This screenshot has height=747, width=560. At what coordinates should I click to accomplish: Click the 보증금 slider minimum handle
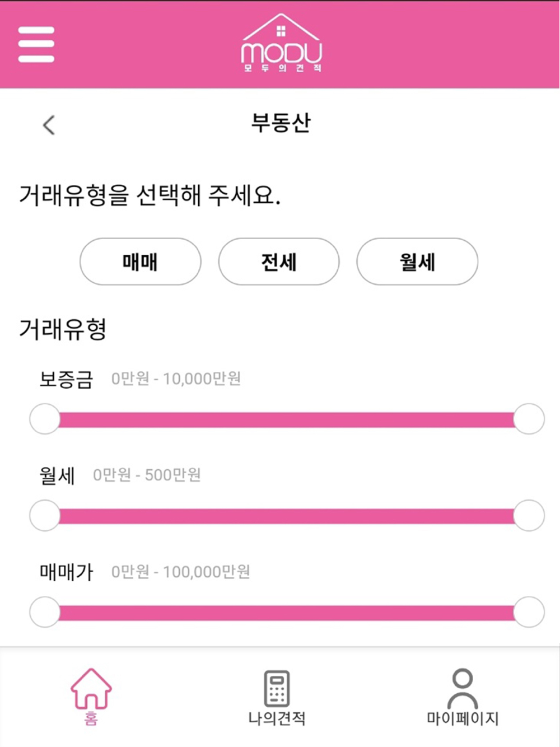tap(45, 419)
